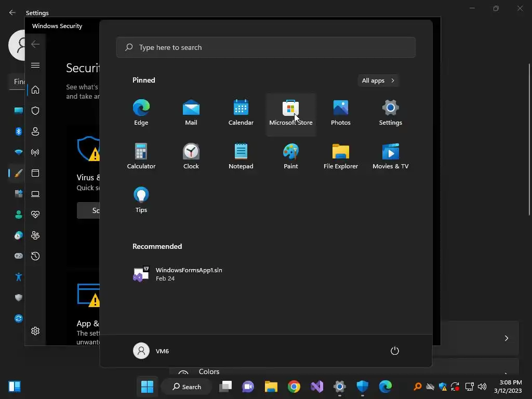The height and width of the screenshot is (399, 532).
Task: Open App & browser control sidebar icon
Action: 35,173
